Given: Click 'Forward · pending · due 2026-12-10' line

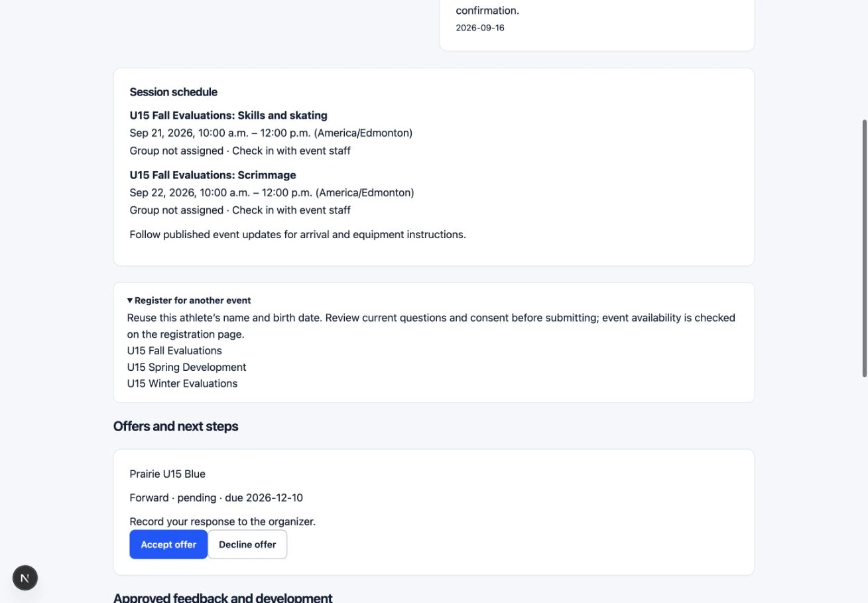Looking at the screenshot, I should (x=216, y=498).
